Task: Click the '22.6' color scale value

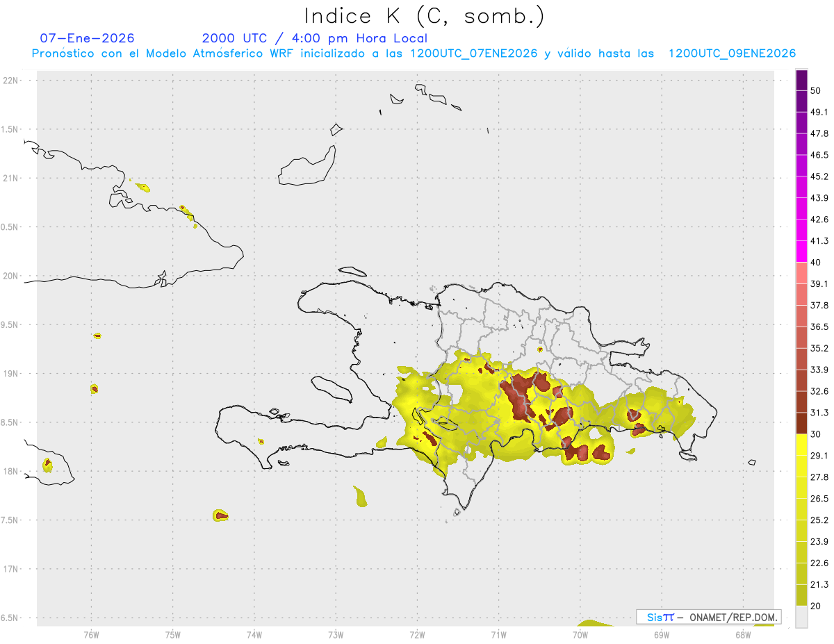Action: tap(819, 563)
